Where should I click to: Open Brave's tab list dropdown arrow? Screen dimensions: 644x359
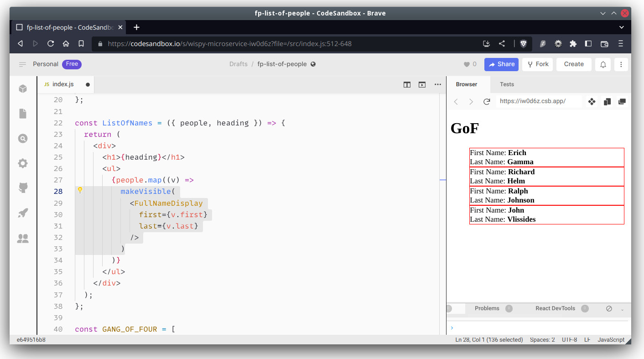(621, 27)
